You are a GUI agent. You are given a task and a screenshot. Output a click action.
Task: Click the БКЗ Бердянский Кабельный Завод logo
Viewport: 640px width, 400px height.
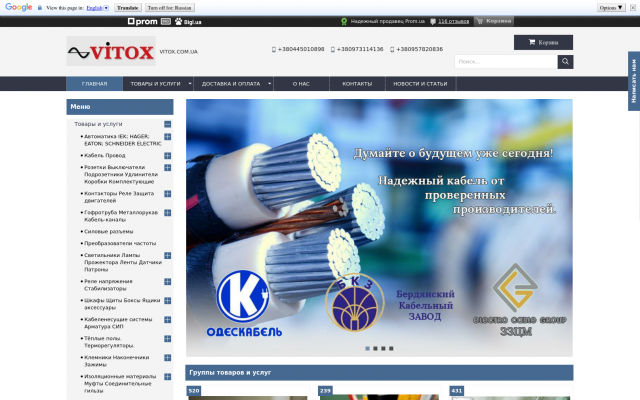point(391,302)
